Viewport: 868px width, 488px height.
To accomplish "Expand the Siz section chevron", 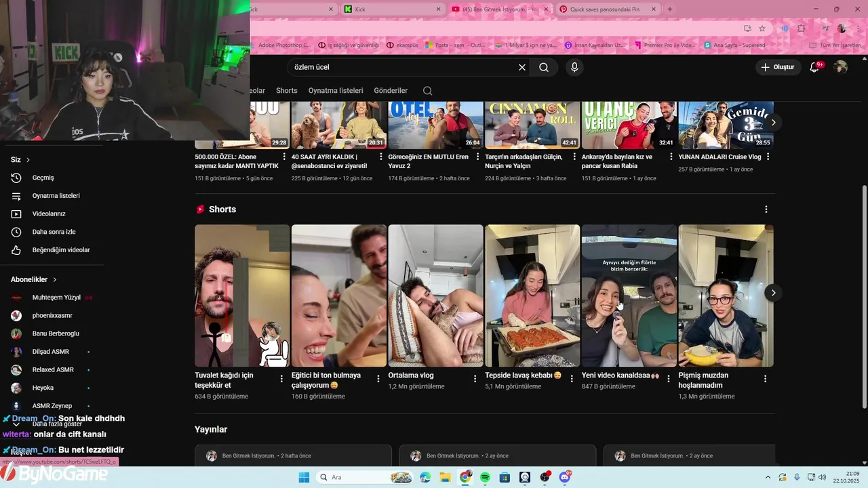I will tap(28, 160).
